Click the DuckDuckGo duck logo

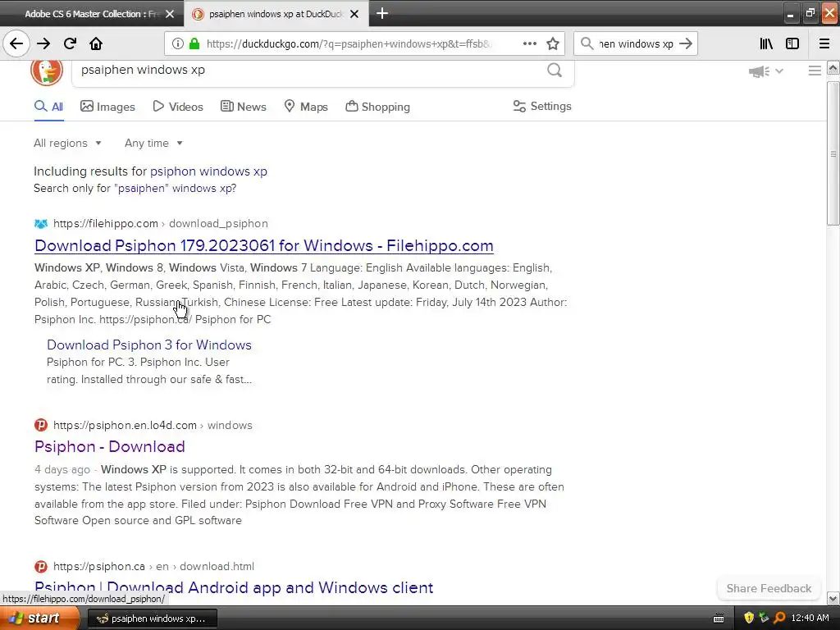[47, 71]
